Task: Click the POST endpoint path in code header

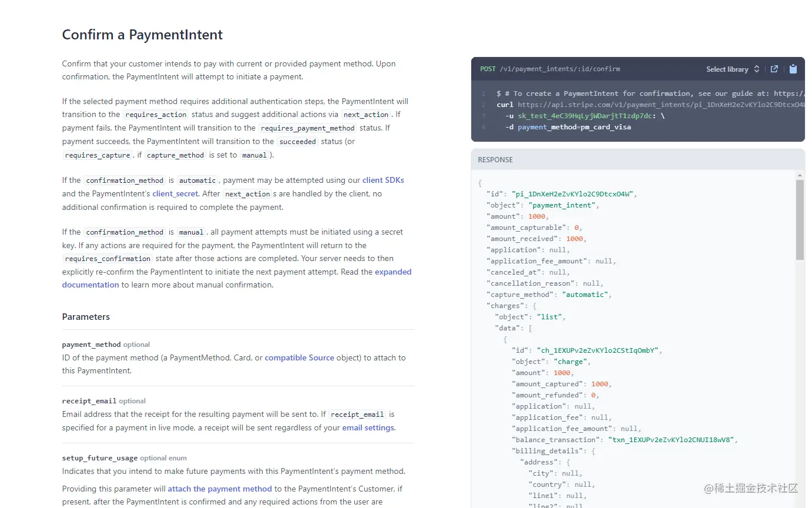Action: [559, 69]
